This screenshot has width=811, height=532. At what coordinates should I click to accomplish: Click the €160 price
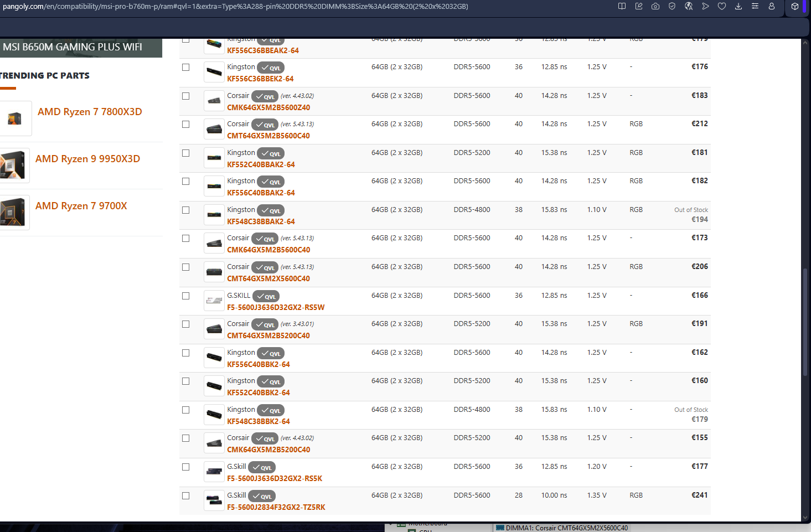700,381
